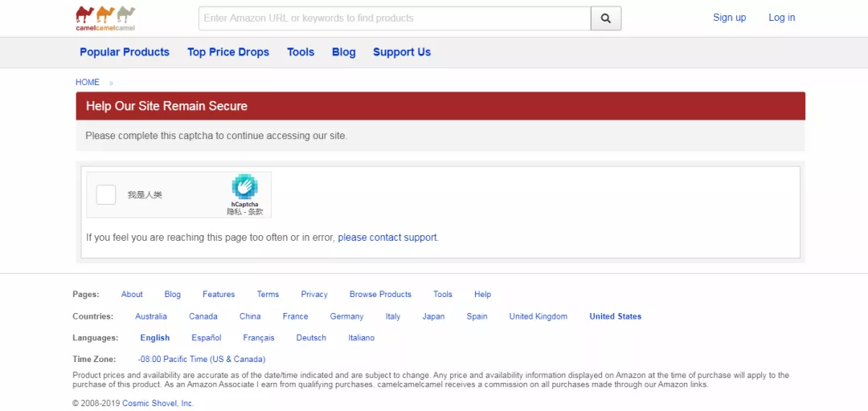
Task: Select France country
Action: 296,316
